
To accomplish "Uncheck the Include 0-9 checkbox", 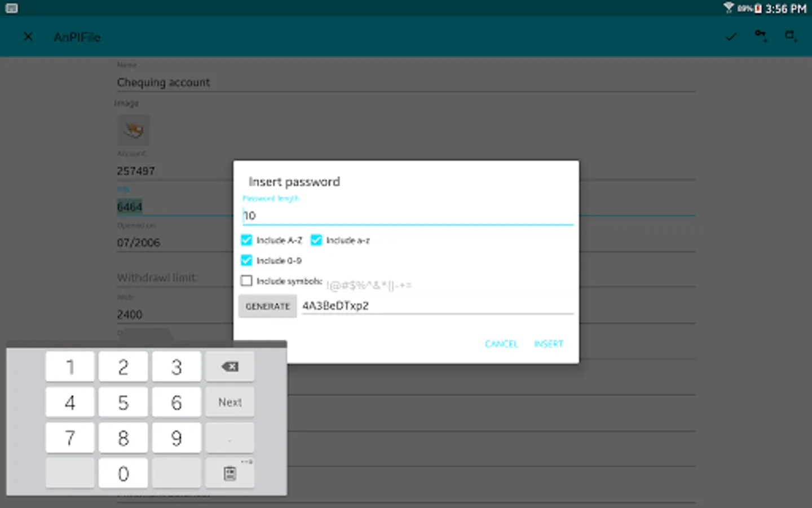I will point(246,260).
